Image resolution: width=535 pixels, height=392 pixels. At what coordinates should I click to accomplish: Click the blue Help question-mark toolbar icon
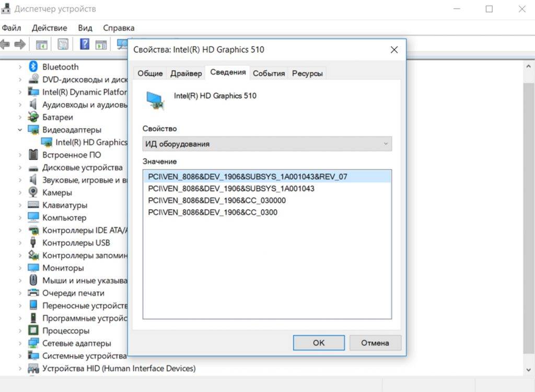84,44
